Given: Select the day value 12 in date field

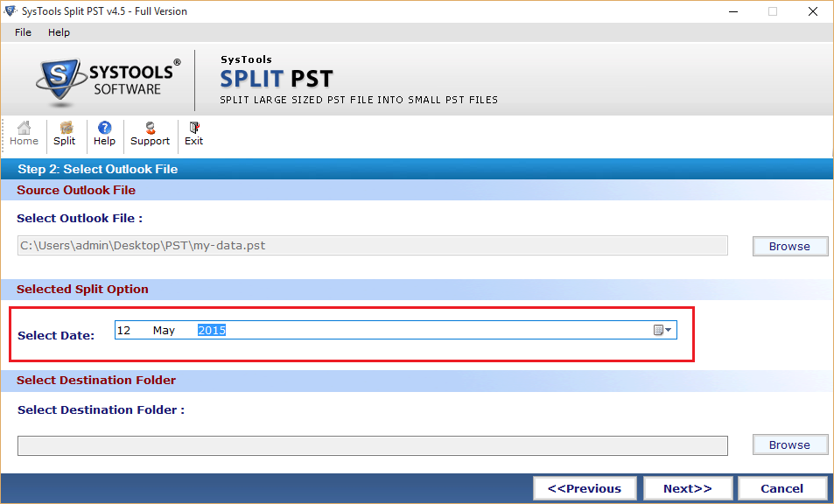Looking at the screenshot, I should (x=124, y=330).
